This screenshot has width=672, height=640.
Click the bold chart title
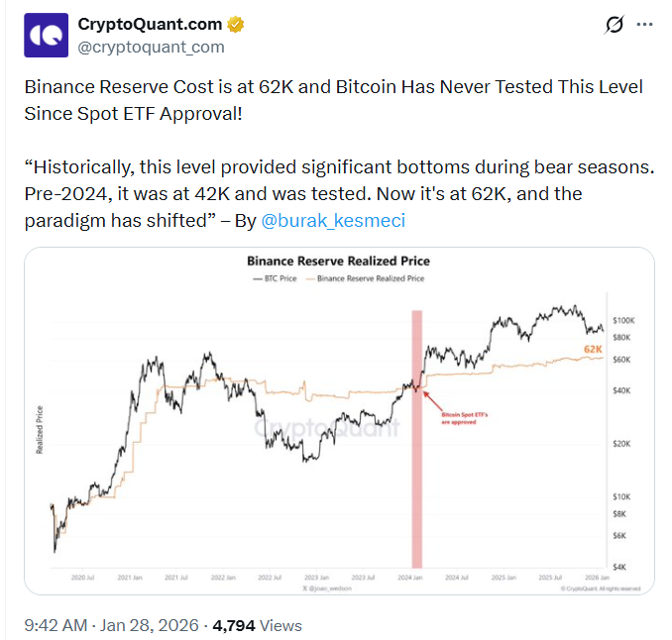tap(338, 263)
